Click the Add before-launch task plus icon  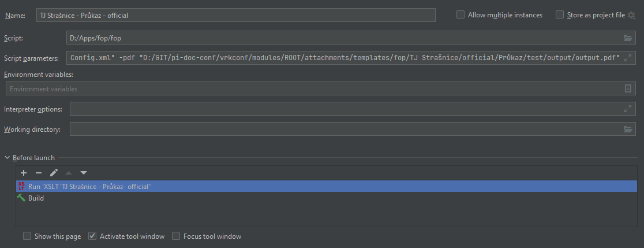[x=24, y=173]
